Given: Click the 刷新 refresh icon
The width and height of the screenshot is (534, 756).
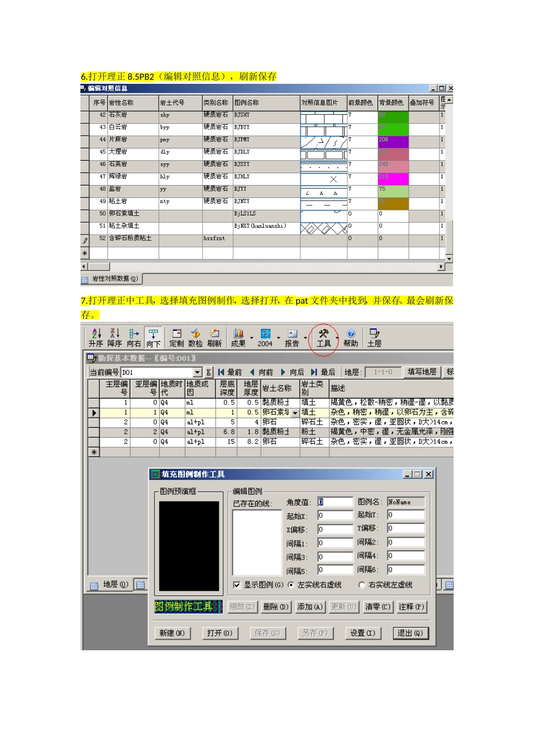Looking at the screenshot, I should 214,334.
